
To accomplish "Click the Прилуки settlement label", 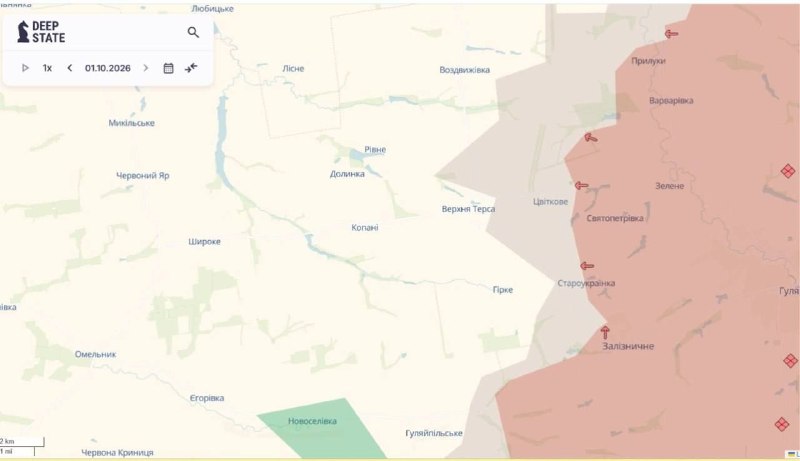I will [x=648, y=61].
